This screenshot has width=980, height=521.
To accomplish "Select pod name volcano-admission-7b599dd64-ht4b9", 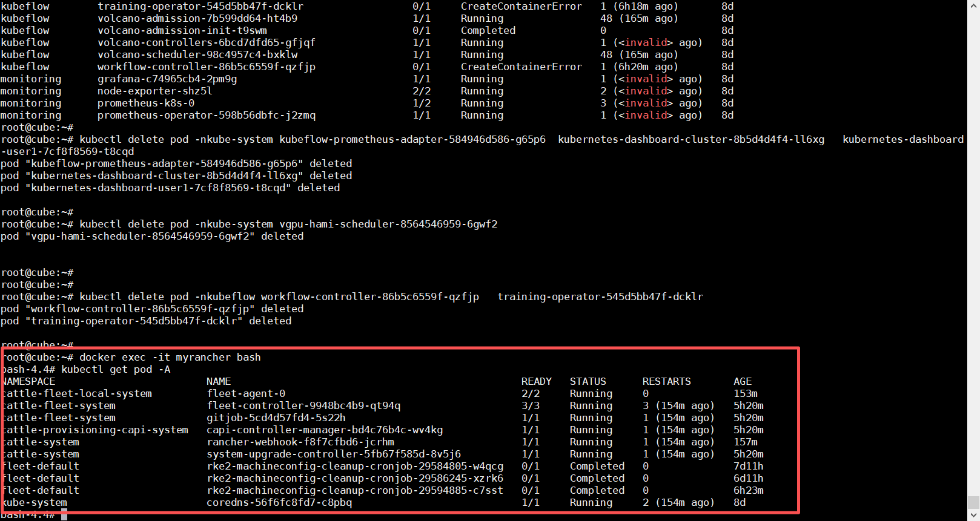I will (x=197, y=18).
